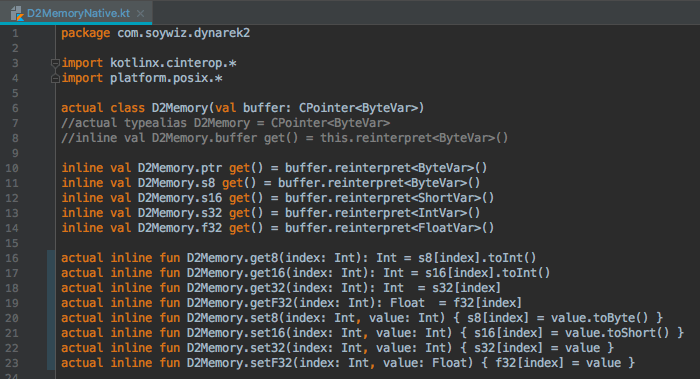The width and height of the screenshot is (700, 379).
Task: Click the Kotlin file icon on the tab
Action: [17, 13]
